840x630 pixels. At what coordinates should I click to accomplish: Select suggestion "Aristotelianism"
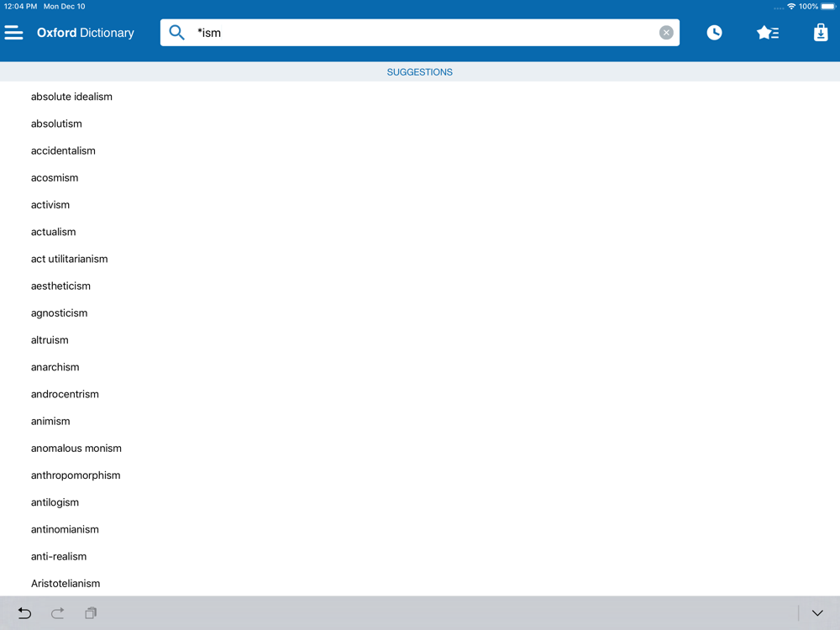click(420, 584)
